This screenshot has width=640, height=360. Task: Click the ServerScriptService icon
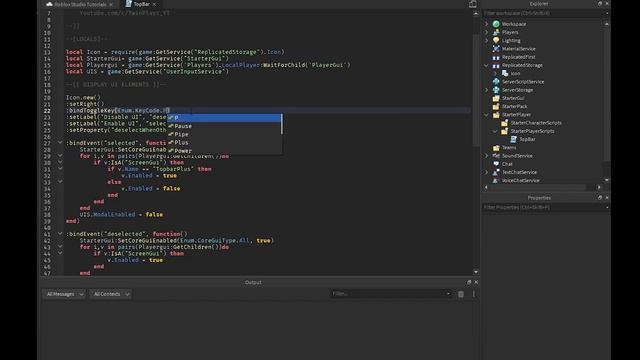pyautogui.click(x=496, y=82)
